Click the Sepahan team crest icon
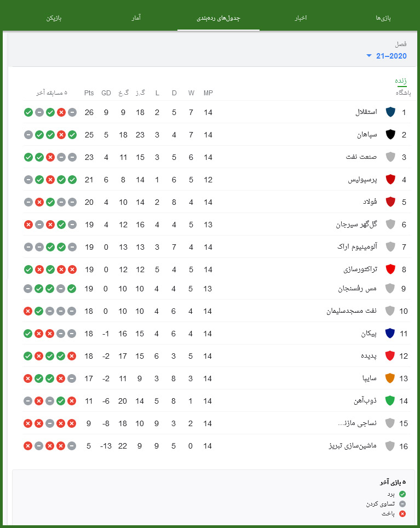The image size is (420, 528). click(389, 135)
